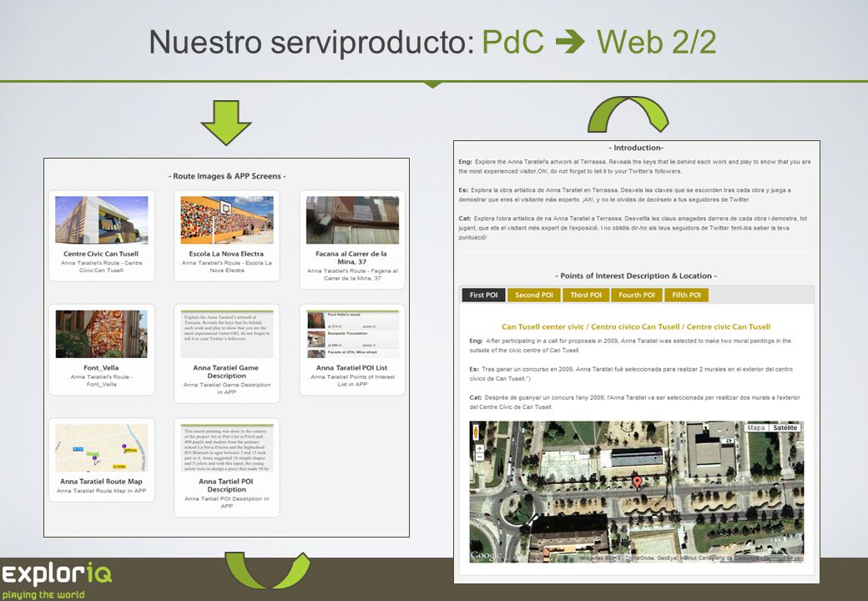The width and height of the screenshot is (868, 601).
Task: Click the 'Anna Tartiel POI Description' title
Action: click(226, 486)
